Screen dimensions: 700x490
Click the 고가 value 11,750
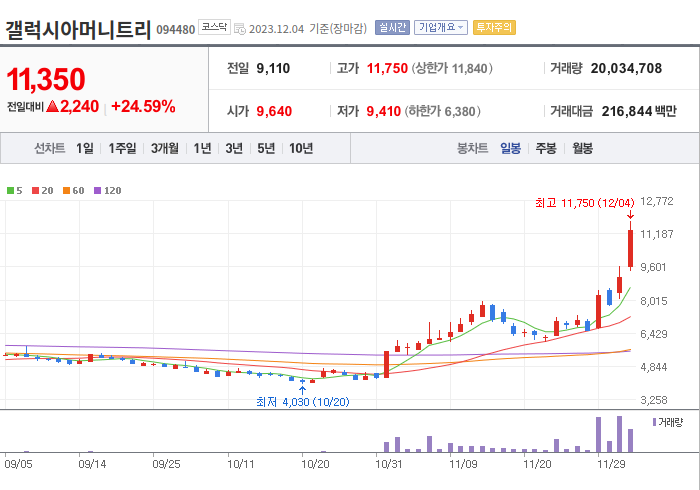(x=387, y=68)
